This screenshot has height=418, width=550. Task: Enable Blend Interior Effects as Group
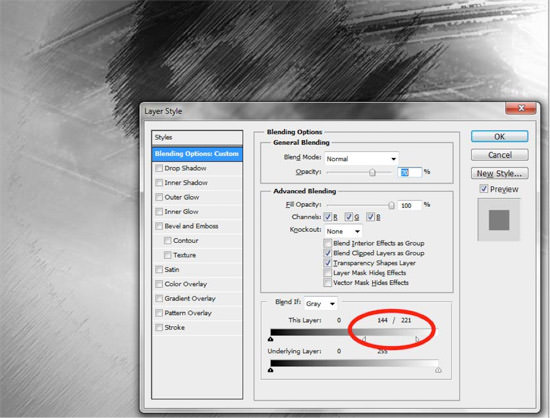(x=328, y=243)
